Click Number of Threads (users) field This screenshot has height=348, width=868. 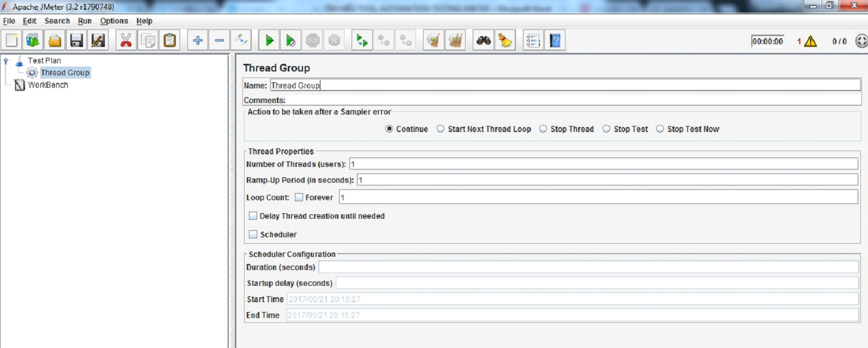[604, 164]
